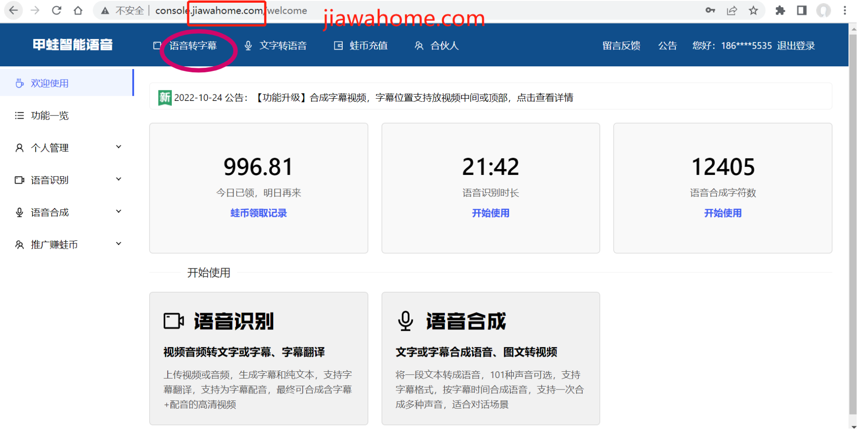This screenshot has width=868, height=434.
Task: Open the extensions puzzle icon
Action: 780,10
